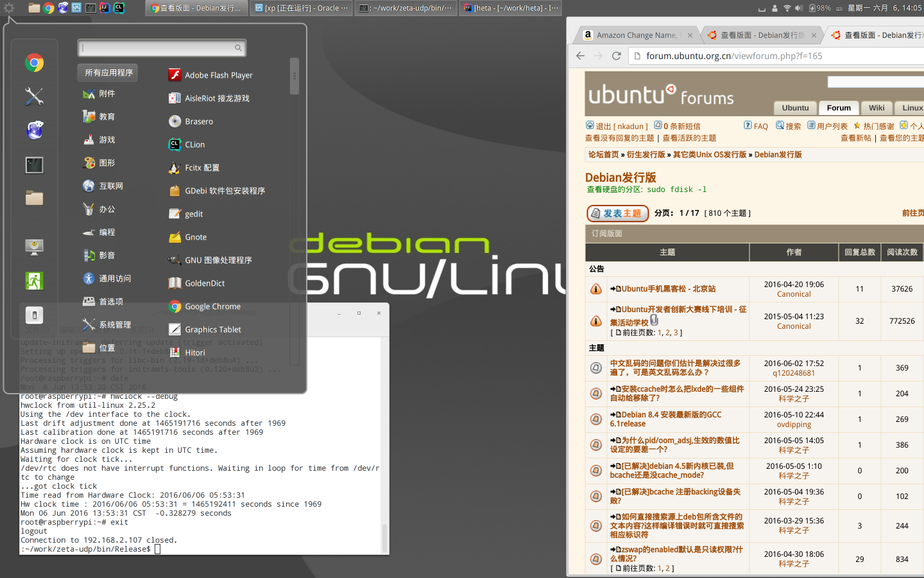Click green logout icon in menu sidebar
The width and height of the screenshot is (924, 578).
coord(35,281)
